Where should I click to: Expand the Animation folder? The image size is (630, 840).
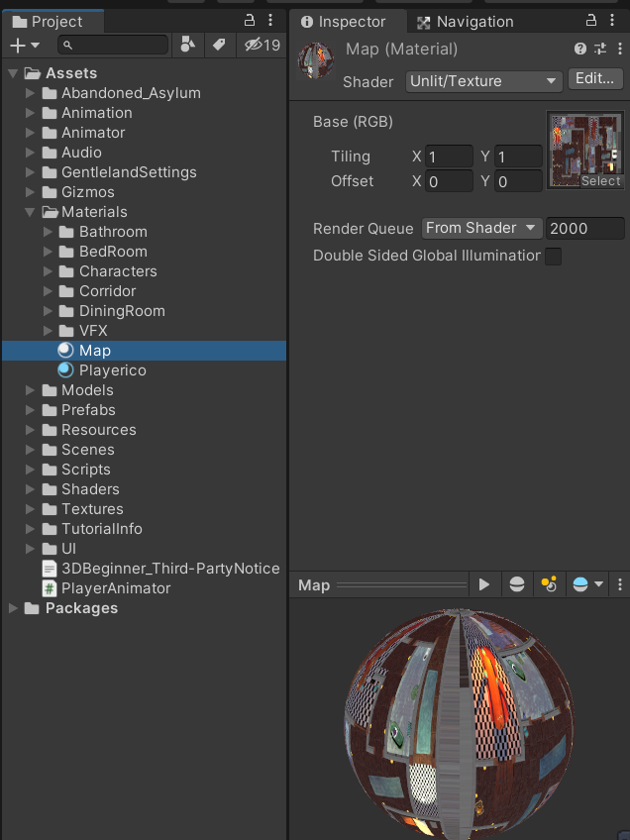click(30, 113)
